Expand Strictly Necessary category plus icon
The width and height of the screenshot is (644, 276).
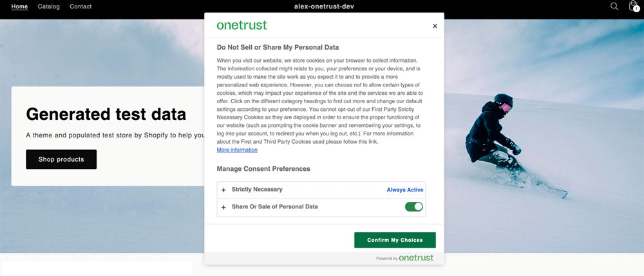tap(223, 190)
